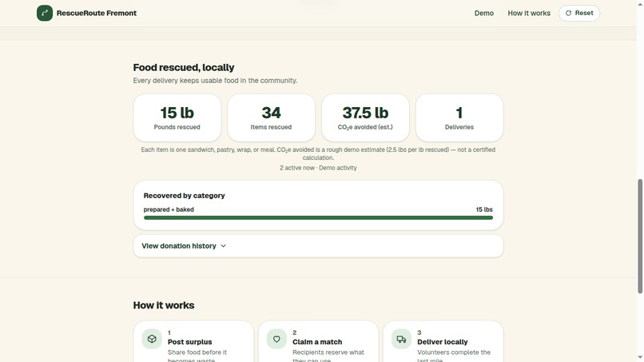Expand the View donation history chevron
Viewport: 644px width, 362px height.
pyautogui.click(x=224, y=245)
